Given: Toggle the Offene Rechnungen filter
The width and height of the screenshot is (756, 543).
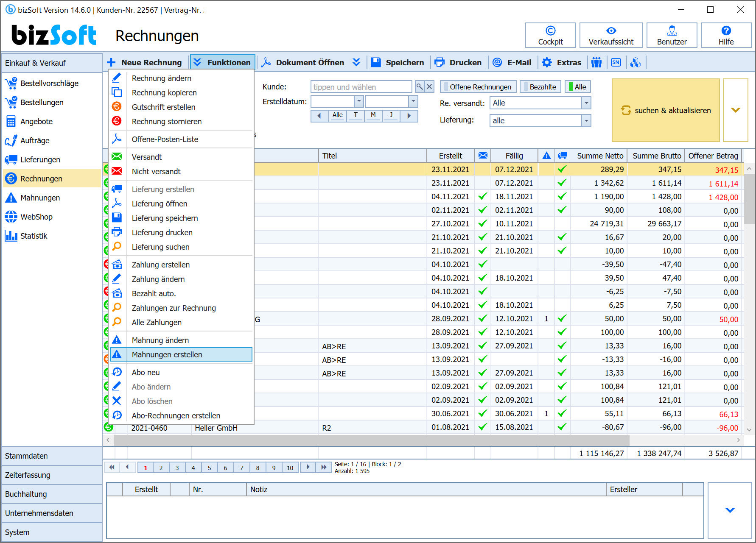Looking at the screenshot, I should [x=478, y=86].
